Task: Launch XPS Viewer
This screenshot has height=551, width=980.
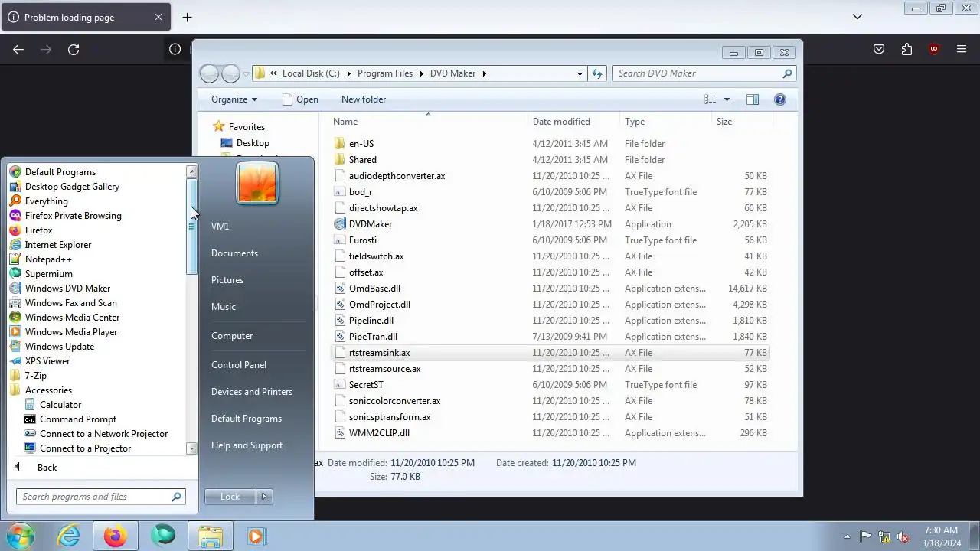Action: tap(47, 361)
